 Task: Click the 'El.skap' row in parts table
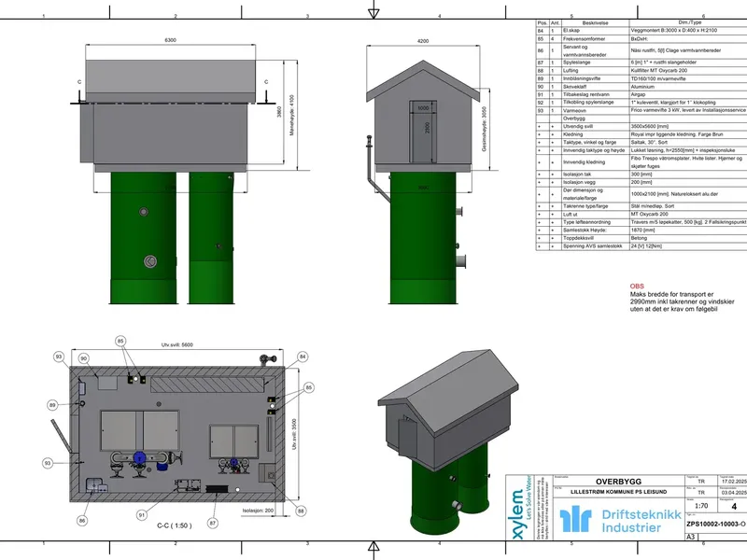coord(641,31)
